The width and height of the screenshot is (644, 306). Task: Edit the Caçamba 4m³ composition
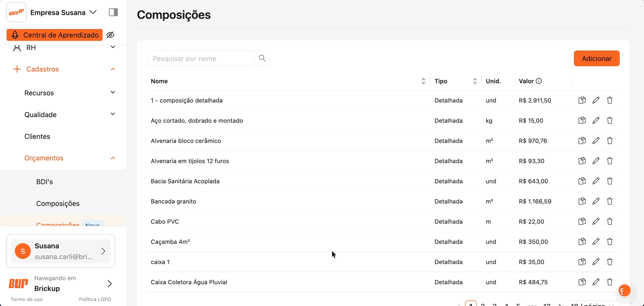(595, 242)
